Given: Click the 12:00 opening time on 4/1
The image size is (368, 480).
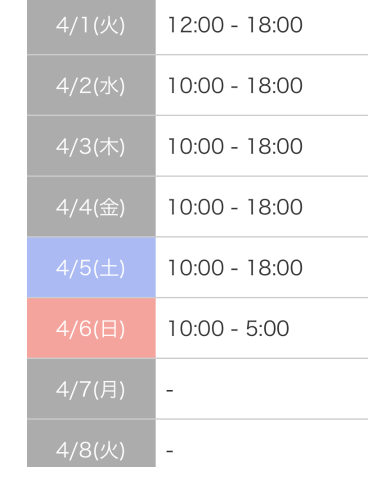Looking at the screenshot, I should tap(196, 25).
